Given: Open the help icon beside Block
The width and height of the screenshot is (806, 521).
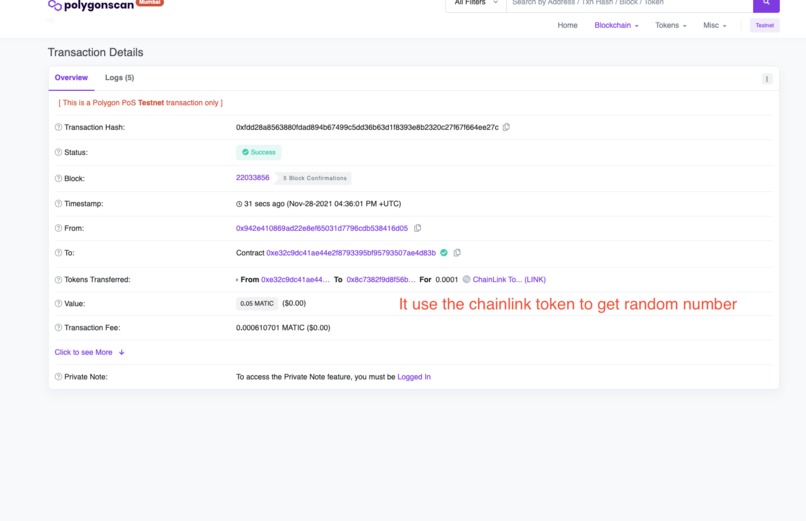Looking at the screenshot, I should coord(58,178).
